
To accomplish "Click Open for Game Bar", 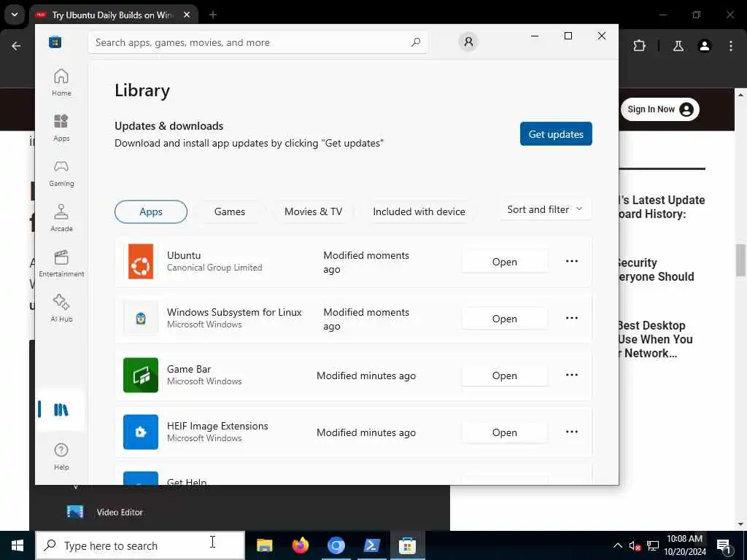I will pos(505,376).
